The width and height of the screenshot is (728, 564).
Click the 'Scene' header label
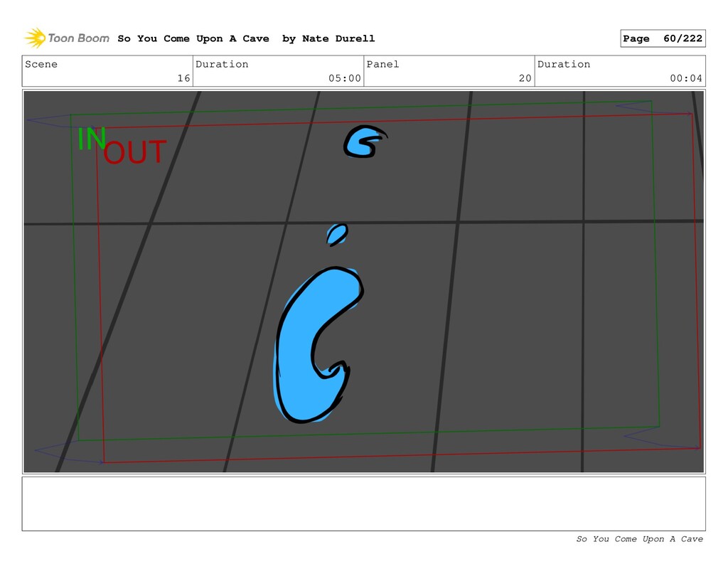point(41,64)
